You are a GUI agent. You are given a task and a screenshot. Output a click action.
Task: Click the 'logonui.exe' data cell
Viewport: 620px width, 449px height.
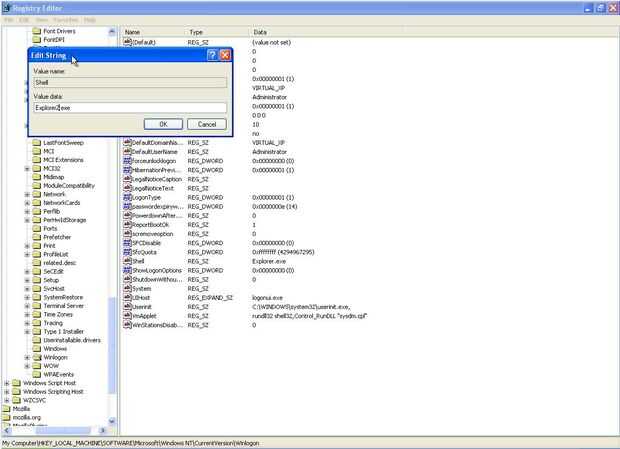(267, 298)
